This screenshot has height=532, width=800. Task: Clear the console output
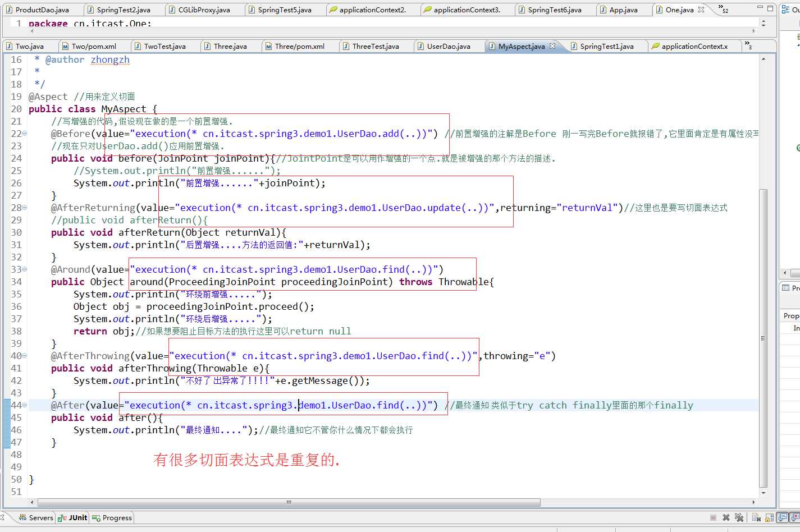point(756,517)
